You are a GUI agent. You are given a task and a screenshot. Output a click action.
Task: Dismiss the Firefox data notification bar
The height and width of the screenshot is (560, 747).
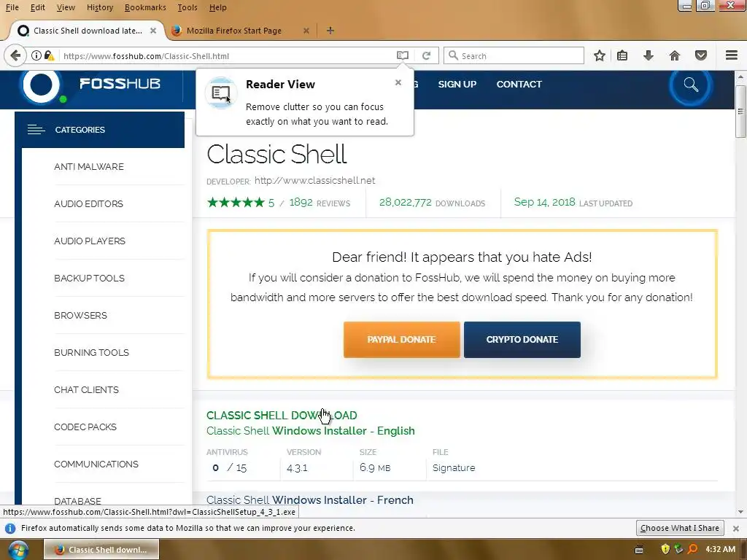point(736,528)
